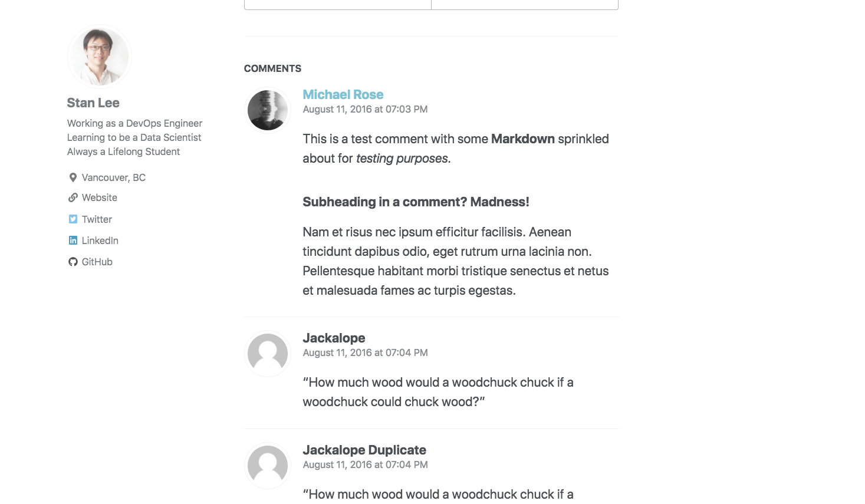Visit Stan Lee's Website link

tap(99, 197)
